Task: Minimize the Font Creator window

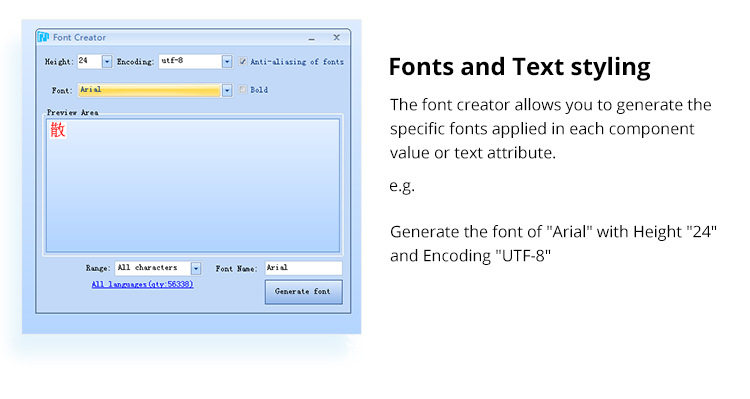Action: tap(312, 38)
